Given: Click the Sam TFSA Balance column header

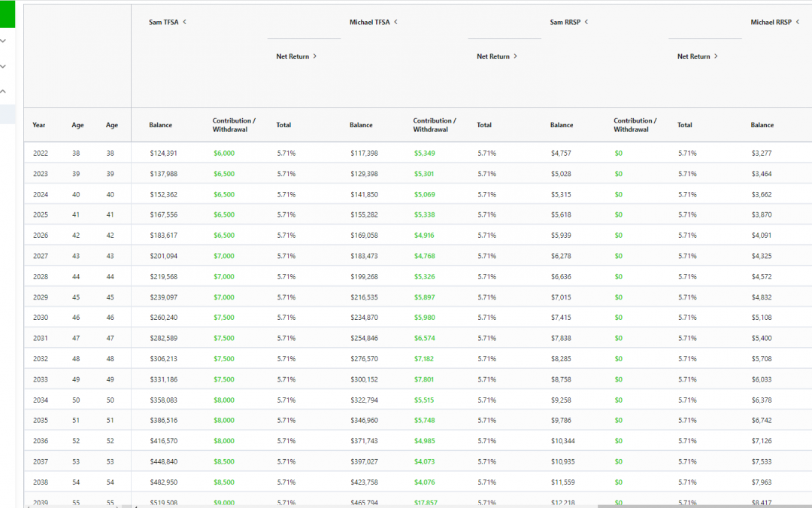Looking at the screenshot, I should coord(161,125).
